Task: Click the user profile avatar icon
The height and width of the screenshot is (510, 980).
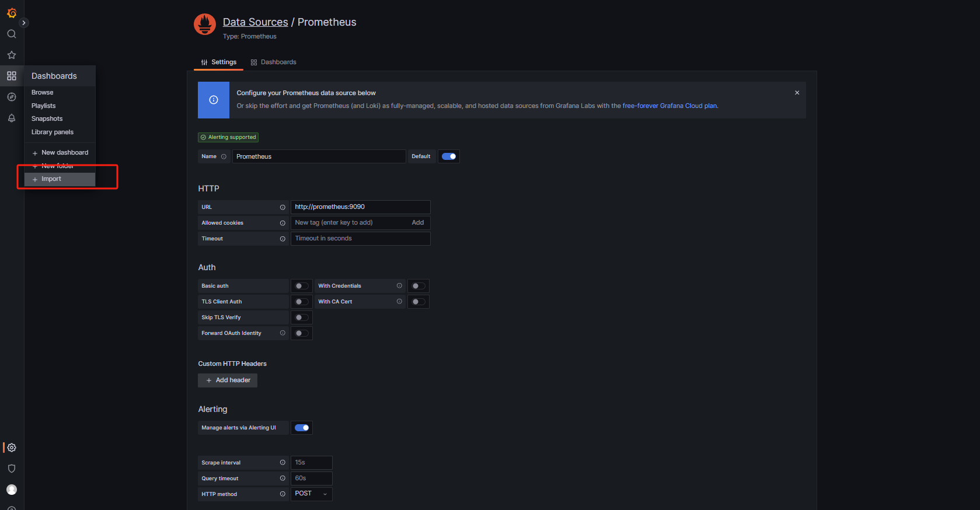Action: tap(12, 490)
